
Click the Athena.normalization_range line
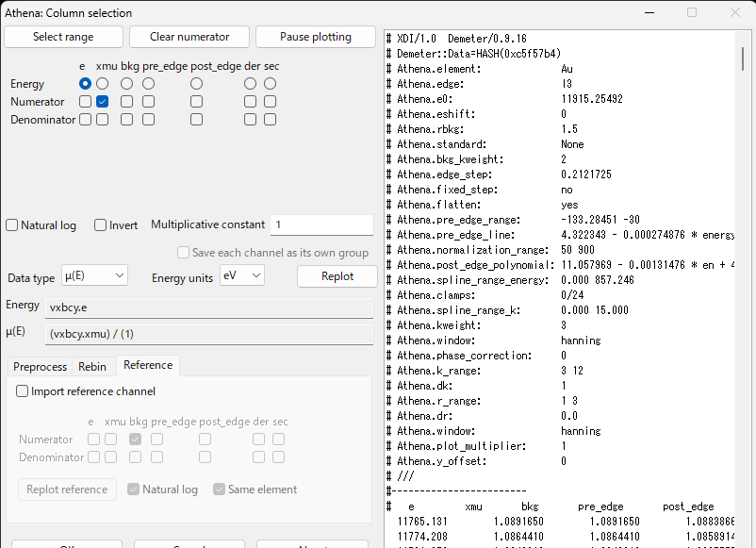[491, 250]
